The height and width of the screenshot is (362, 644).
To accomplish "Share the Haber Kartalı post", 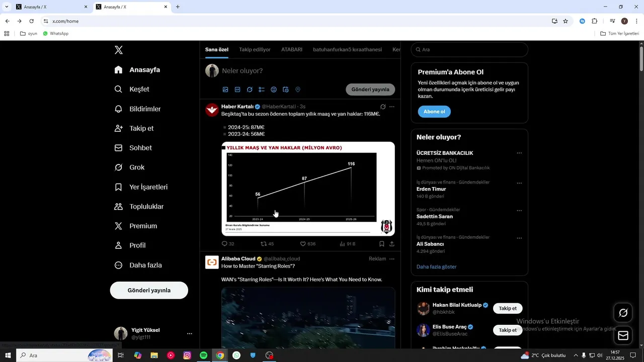I will pos(392,244).
